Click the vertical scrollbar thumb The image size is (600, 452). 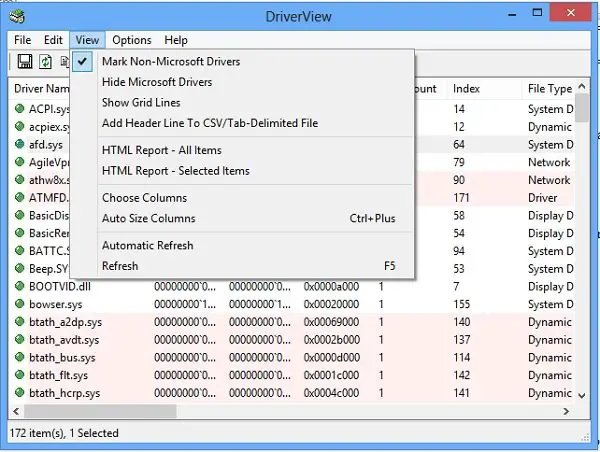582,108
